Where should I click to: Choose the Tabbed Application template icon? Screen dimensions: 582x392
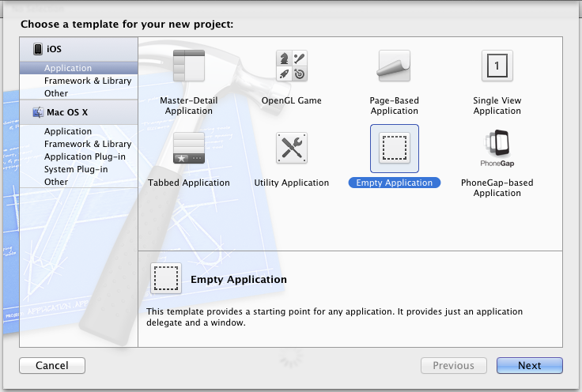(x=189, y=148)
